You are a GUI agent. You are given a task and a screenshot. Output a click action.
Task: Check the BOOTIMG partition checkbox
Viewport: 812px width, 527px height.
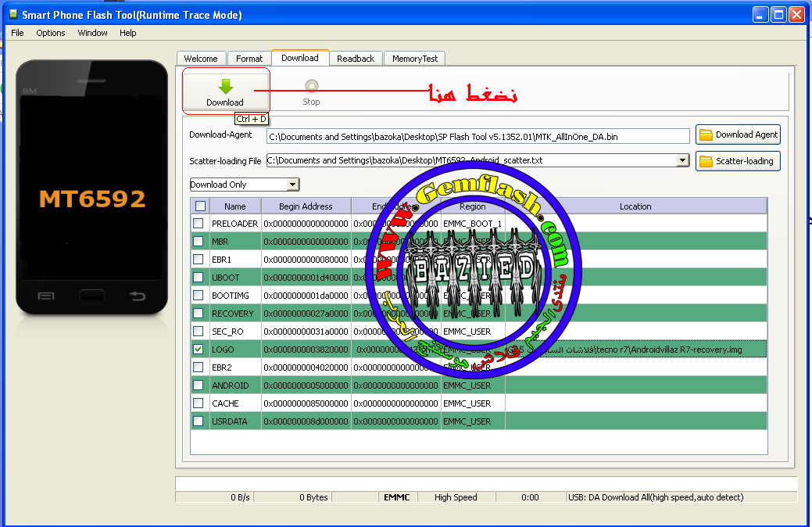198,296
